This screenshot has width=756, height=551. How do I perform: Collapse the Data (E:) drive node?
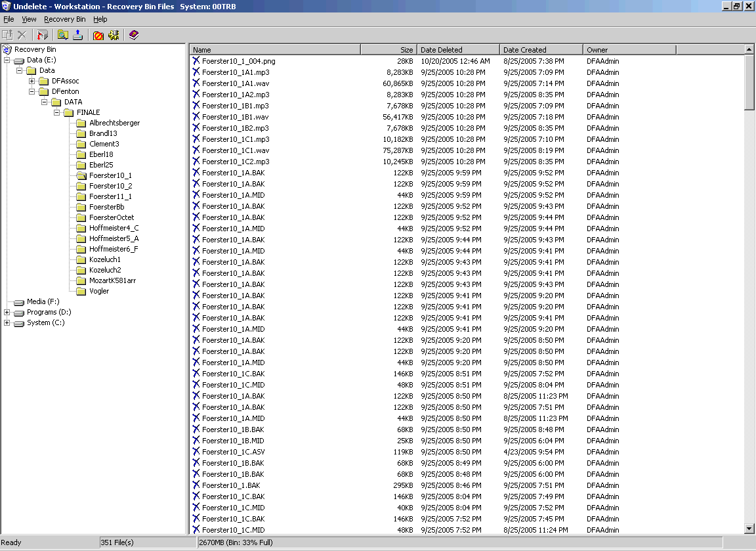pos(7,60)
